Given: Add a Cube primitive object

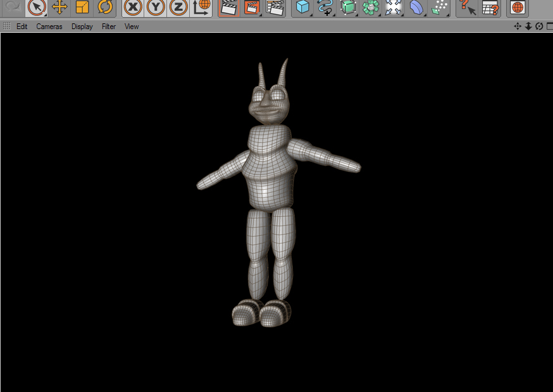Looking at the screenshot, I should (x=302, y=7).
